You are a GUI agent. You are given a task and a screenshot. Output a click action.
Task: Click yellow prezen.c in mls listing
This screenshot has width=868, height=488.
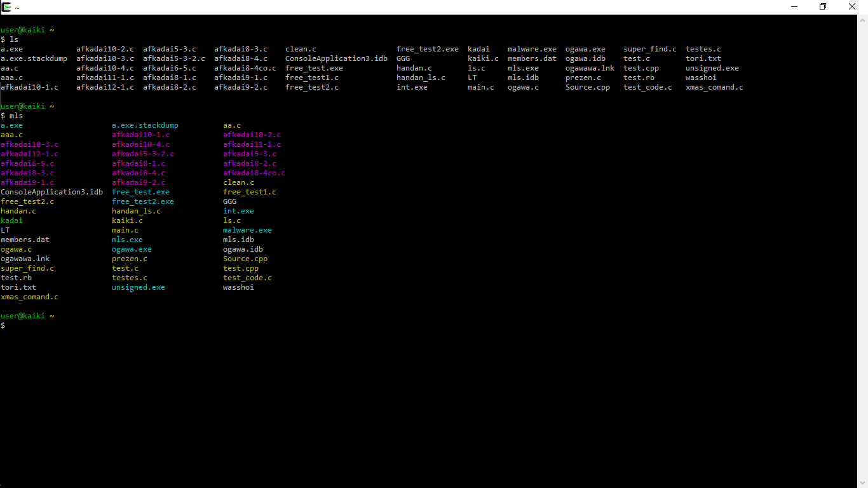click(129, 259)
